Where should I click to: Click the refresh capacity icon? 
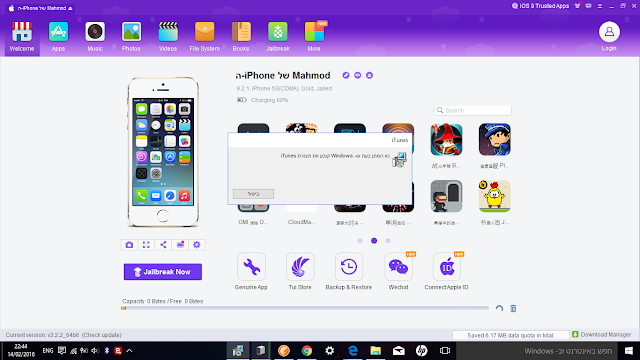(499, 309)
